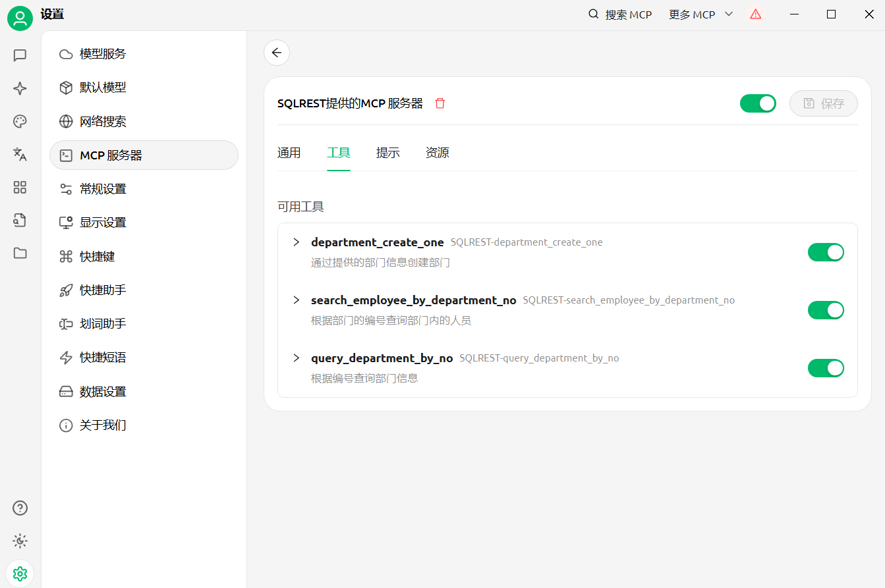Open the mini apps grid icon
Image resolution: width=885 pixels, height=588 pixels.
click(x=20, y=188)
